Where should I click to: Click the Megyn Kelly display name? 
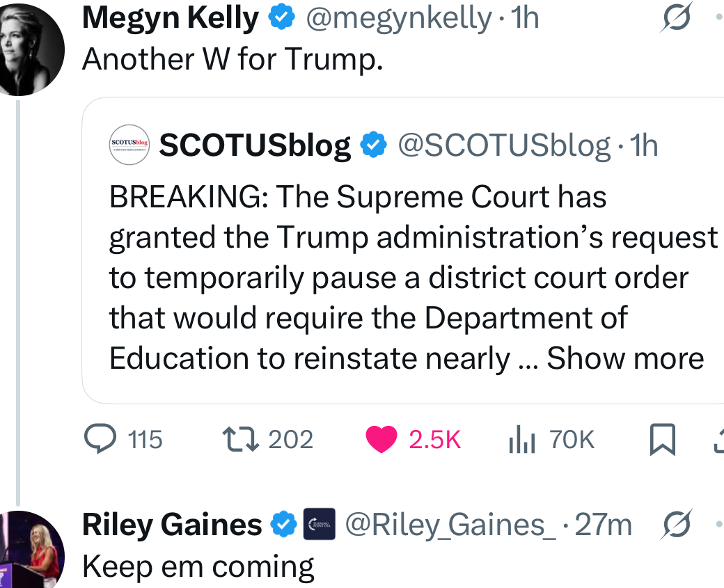click(x=170, y=19)
